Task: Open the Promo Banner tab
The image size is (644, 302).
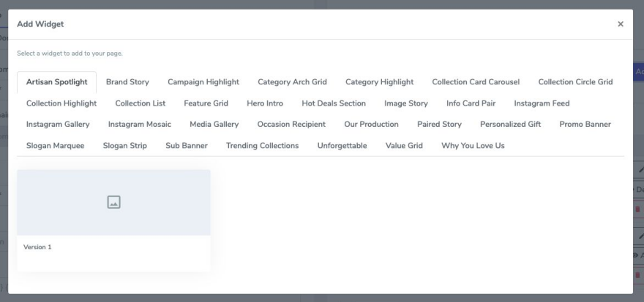Action: [x=585, y=125]
